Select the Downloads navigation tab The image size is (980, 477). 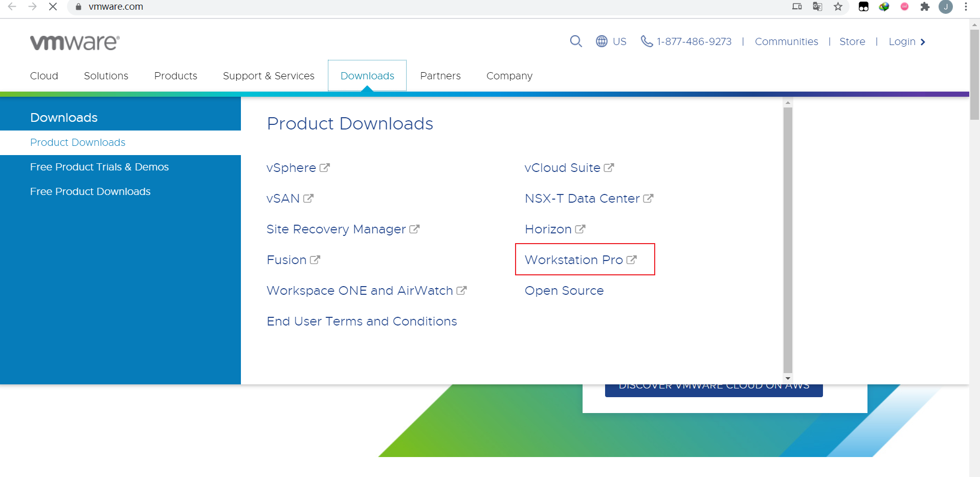coord(367,76)
